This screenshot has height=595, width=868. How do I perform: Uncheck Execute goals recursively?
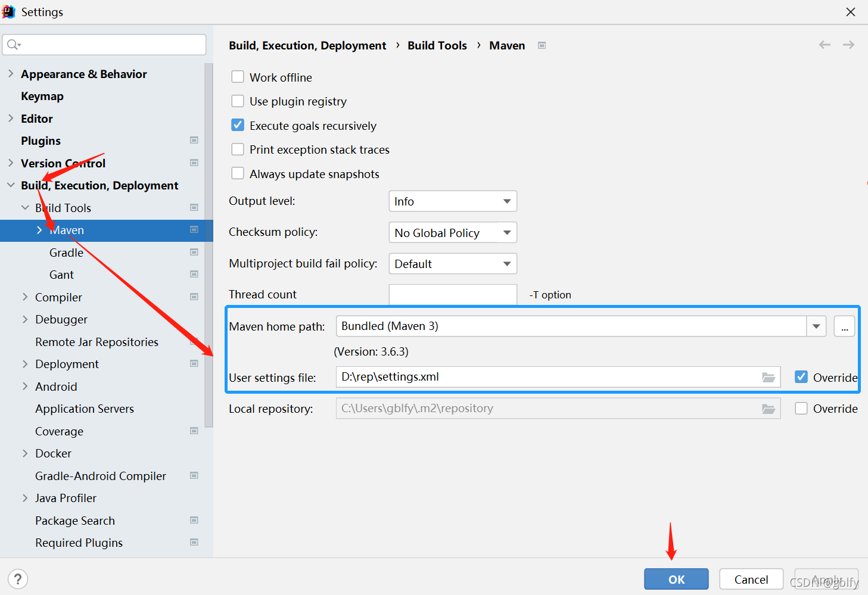click(x=238, y=125)
